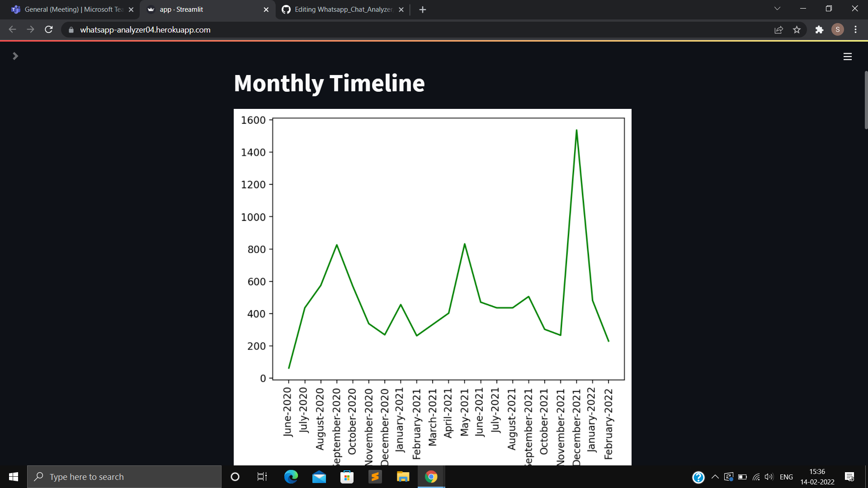Open the Streamlit hamburger options menu
This screenshot has width=868, height=488.
(x=848, y=56)
